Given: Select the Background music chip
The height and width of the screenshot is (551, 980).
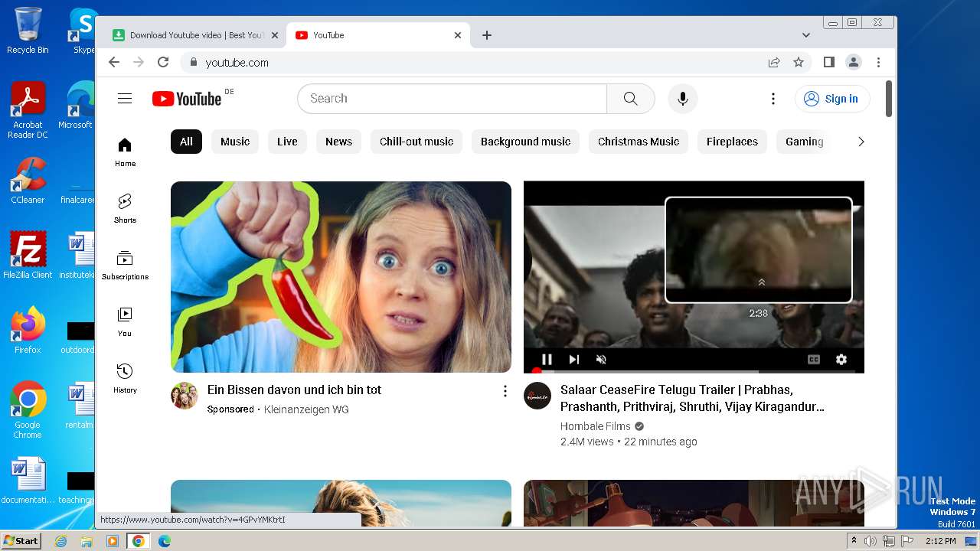Looking at the screenshot, I should point(525,142).
